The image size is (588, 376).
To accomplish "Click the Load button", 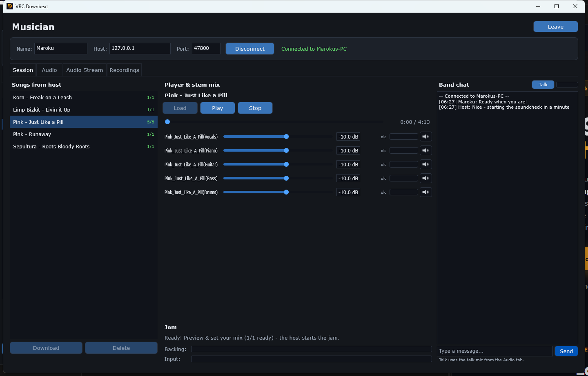I will click(180, 108).
